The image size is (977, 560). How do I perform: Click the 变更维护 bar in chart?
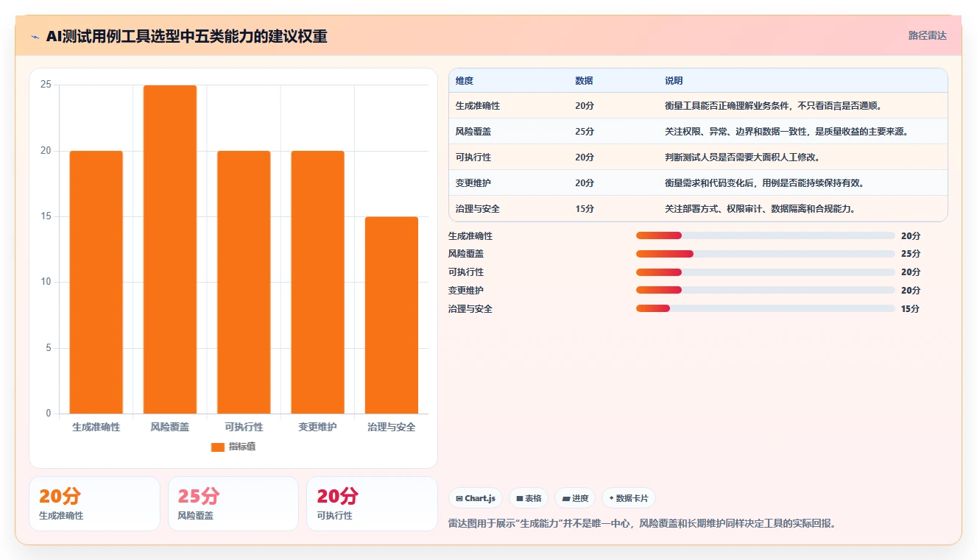point(317,282)
